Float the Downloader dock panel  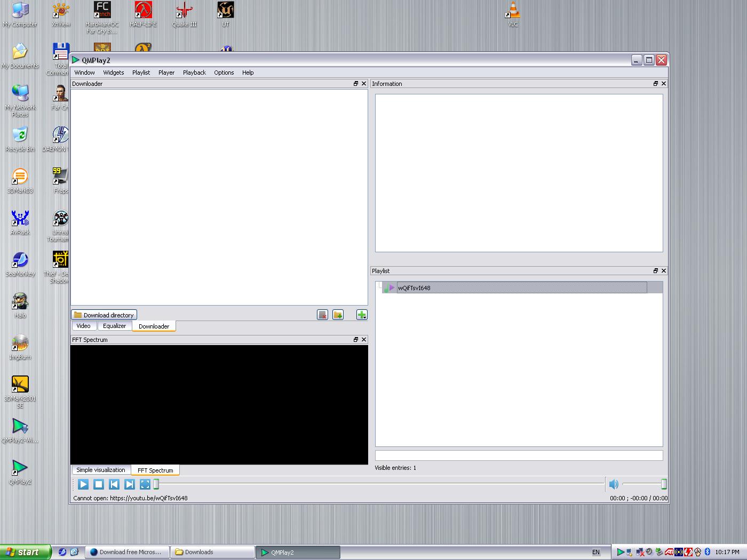(356, 84)
